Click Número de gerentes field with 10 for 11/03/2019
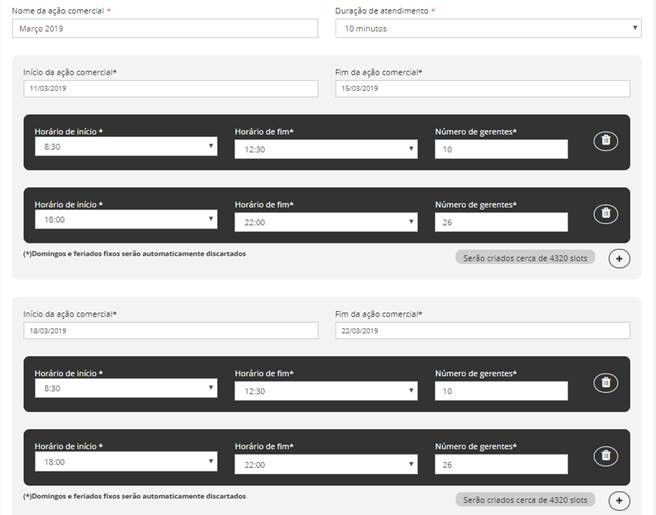 pyautogui.click(x=501, y=149)
